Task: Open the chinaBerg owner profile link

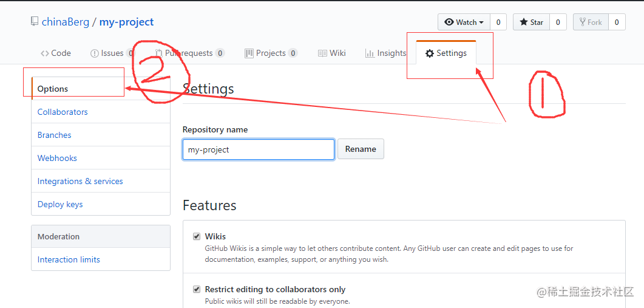Action: (x=66, y=22)
